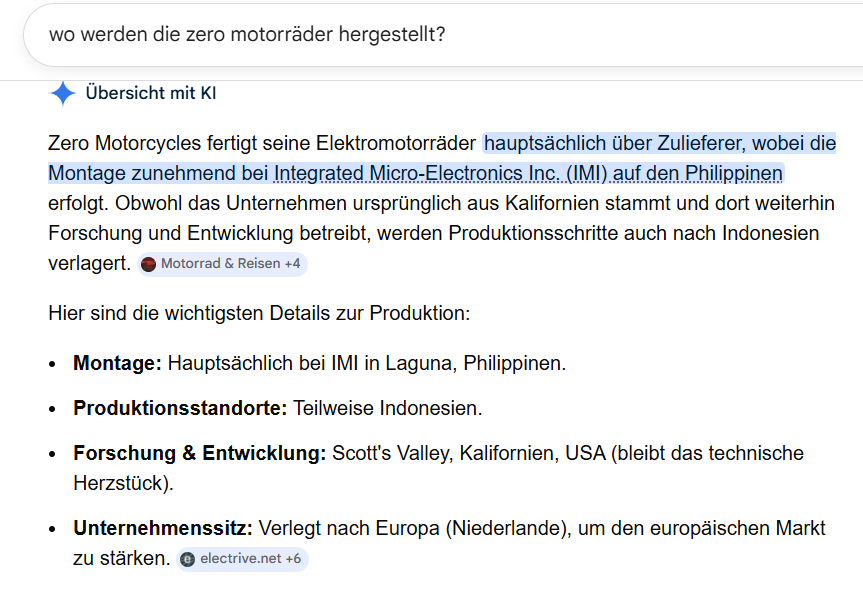
Task: Click the "Übersicht mit KI" heading
Action: pyautogui.click(x=151, y=94)
